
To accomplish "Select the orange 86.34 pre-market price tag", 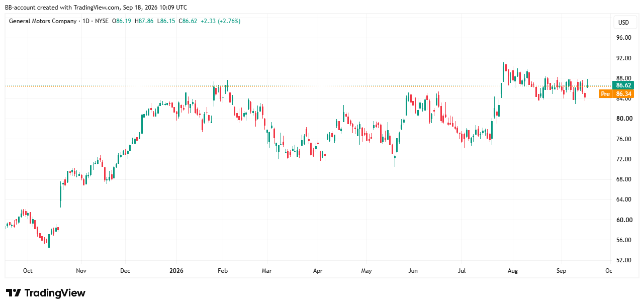I will 623,94.
